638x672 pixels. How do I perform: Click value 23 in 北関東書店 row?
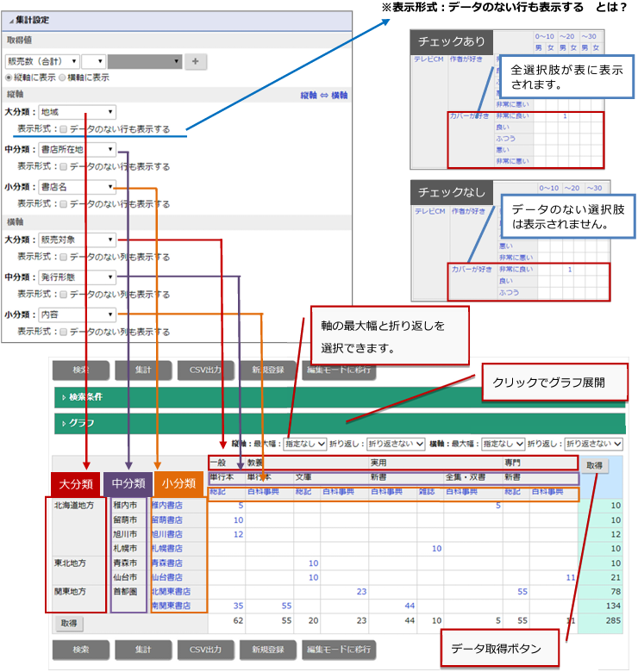(361, 592)
